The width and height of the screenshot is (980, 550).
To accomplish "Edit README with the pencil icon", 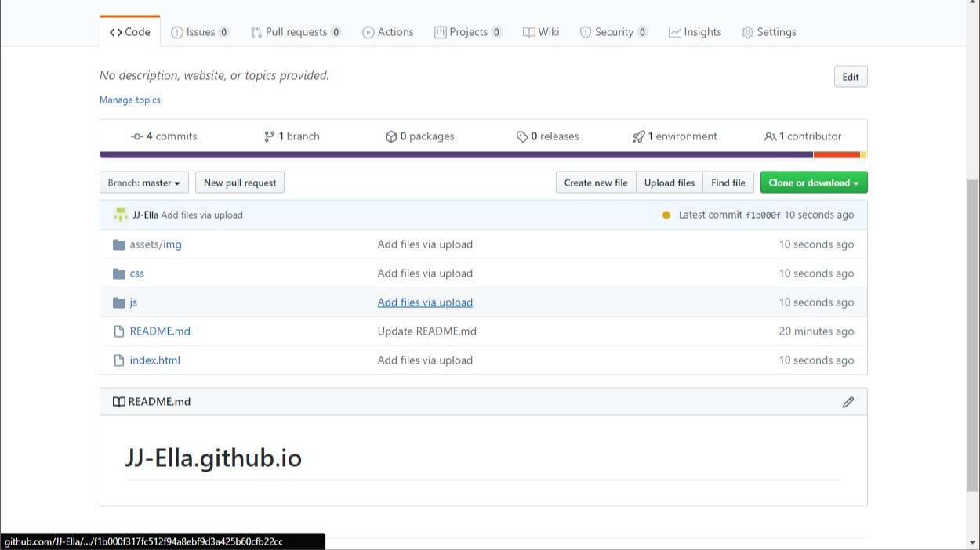I will [x=848, y=402].
